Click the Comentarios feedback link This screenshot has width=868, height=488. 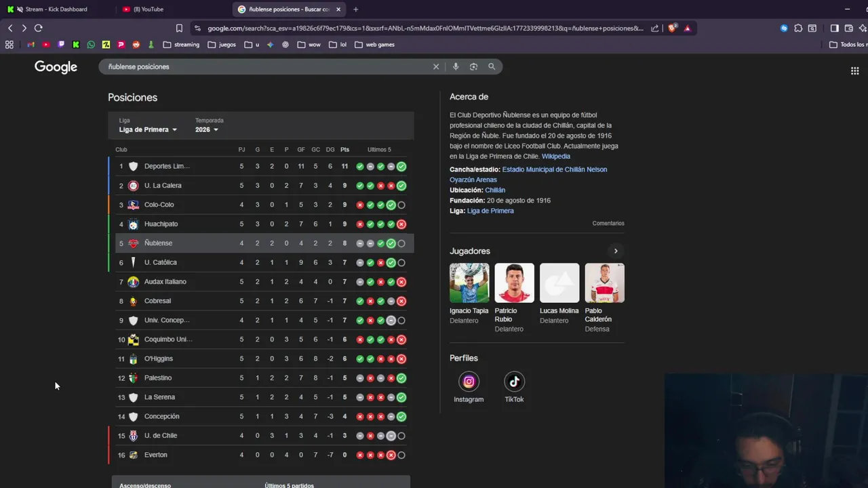point(608,224)
